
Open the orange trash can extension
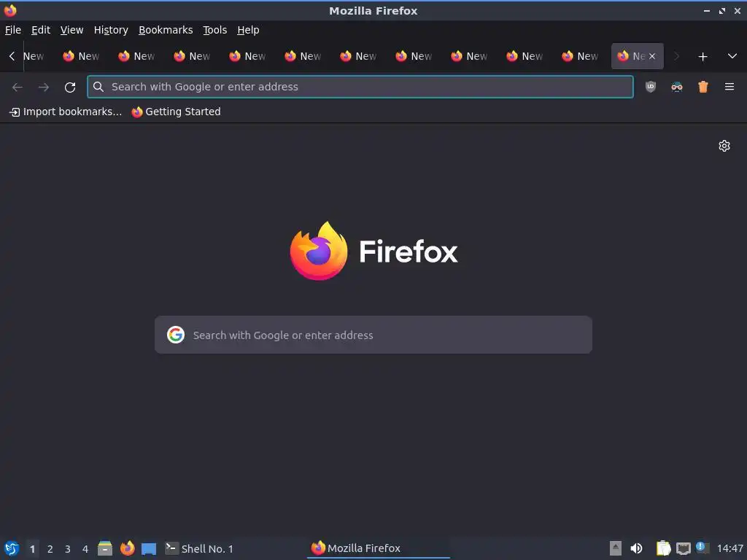click(x=703, y=87)
